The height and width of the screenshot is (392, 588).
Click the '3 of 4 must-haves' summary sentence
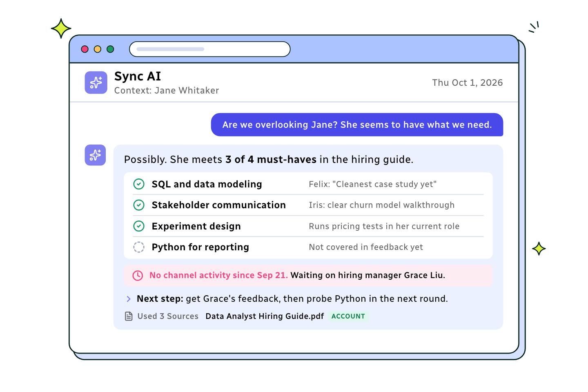coord(269,159)
